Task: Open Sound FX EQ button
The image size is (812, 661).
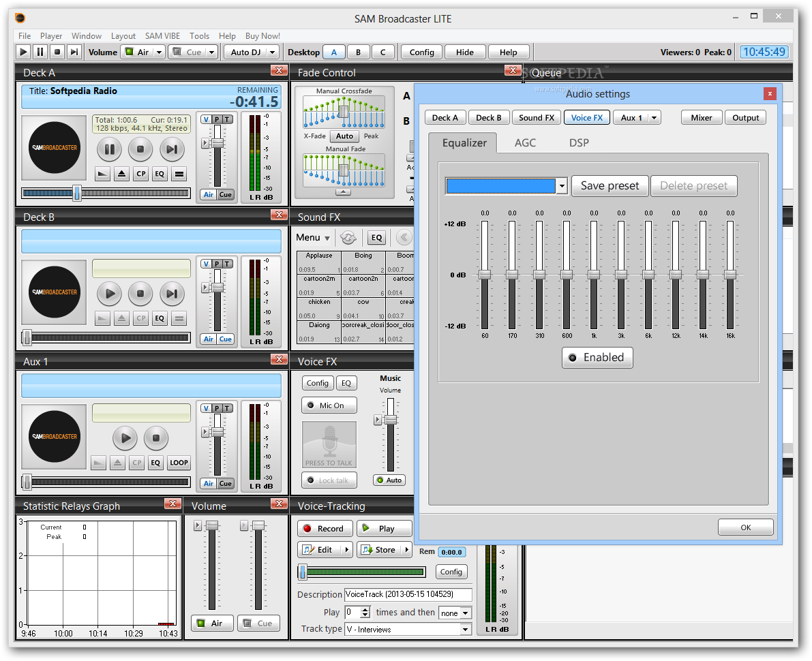Action: pos(377,238)
